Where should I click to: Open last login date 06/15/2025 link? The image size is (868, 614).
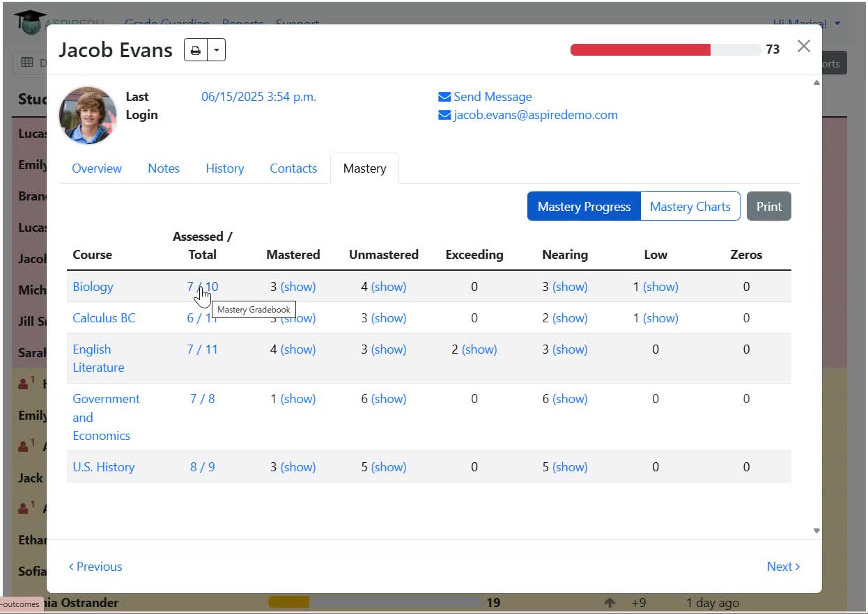(259, 97)
